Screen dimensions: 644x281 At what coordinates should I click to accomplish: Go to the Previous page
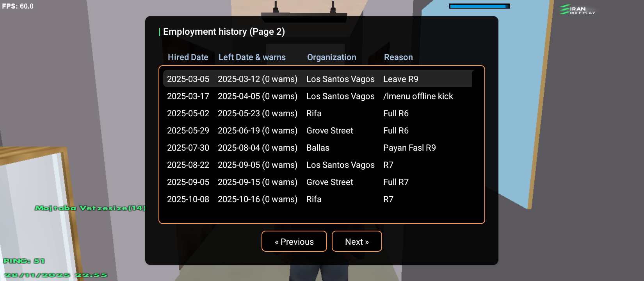point(294,242)
